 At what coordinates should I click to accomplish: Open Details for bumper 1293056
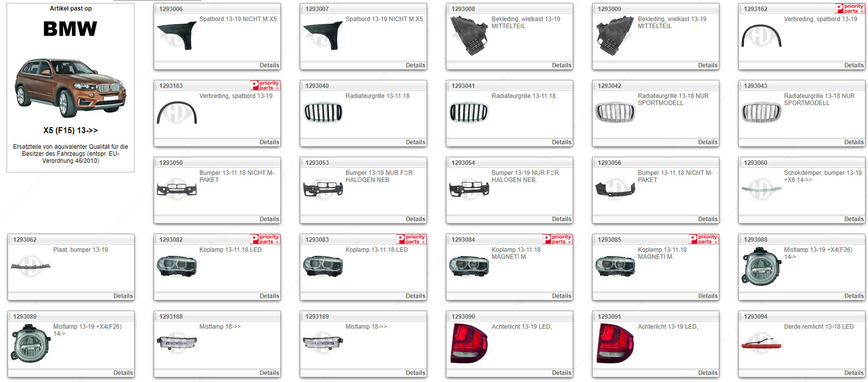pyautogui.click(x=708, y=219)
